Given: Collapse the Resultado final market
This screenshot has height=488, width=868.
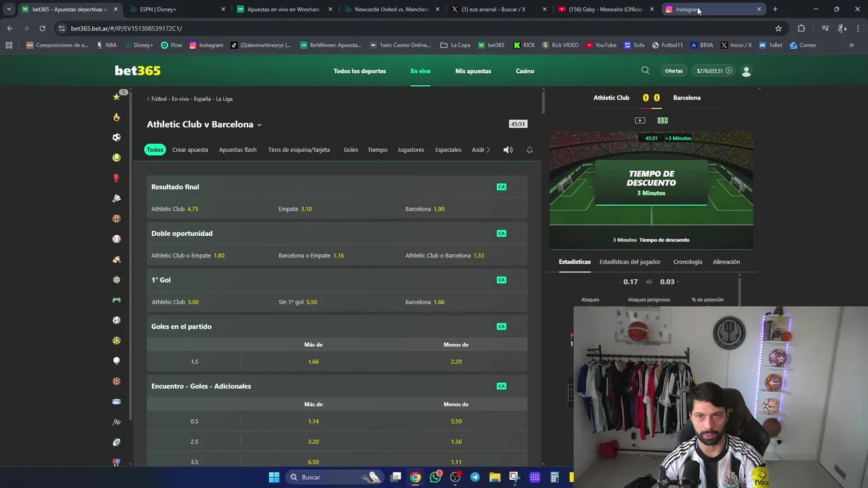Looking at the screenshot, I should [337, 187].
